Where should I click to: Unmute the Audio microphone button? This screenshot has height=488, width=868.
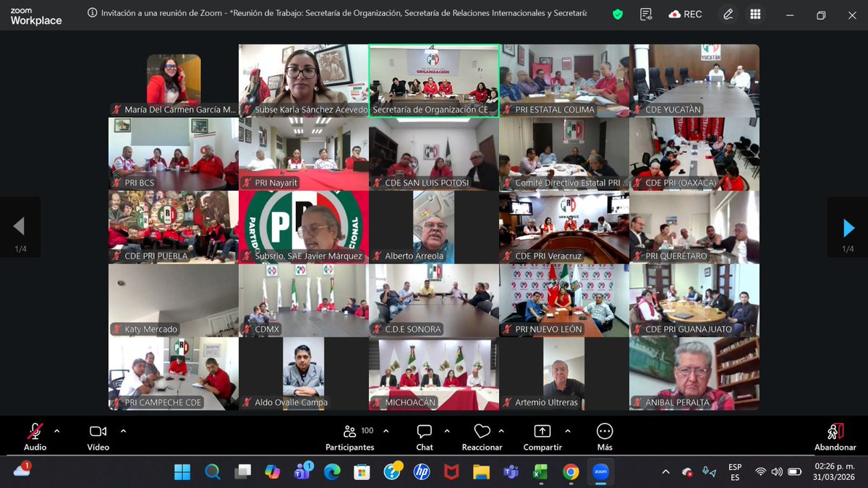(x=35, y=437)
